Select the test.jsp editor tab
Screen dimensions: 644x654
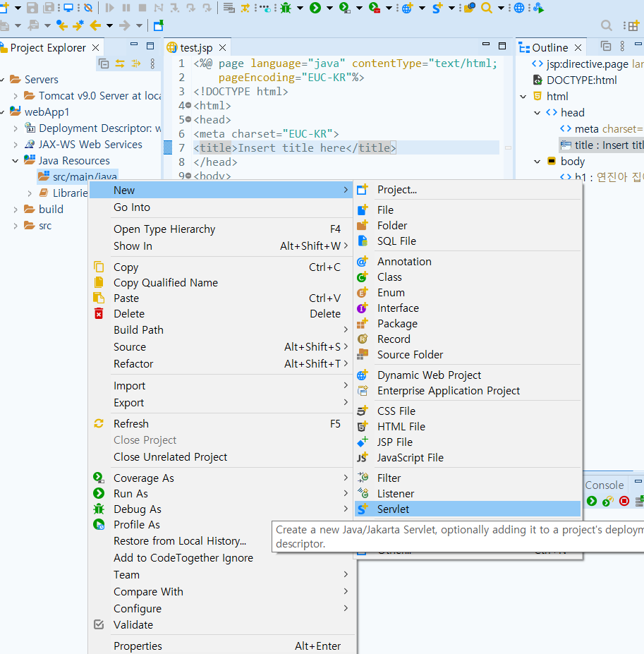tap(195, 48)
